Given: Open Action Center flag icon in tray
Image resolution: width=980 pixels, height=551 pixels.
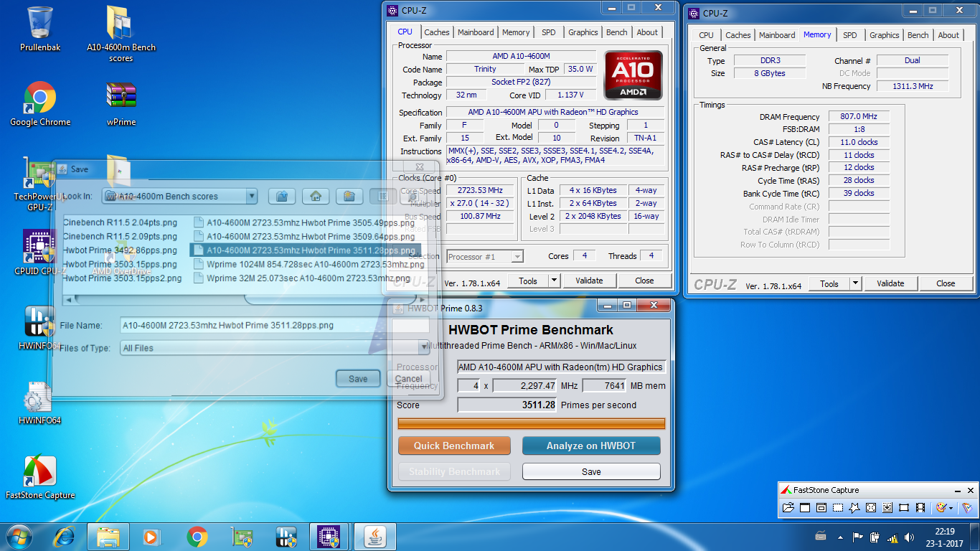Looking at the screenshot, I should (857, 537).
